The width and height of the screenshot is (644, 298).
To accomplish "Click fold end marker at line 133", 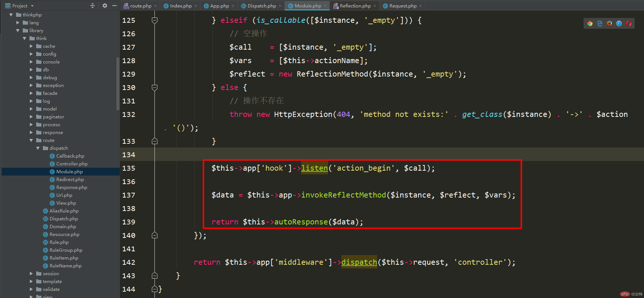I will click(x=154, y=141).
